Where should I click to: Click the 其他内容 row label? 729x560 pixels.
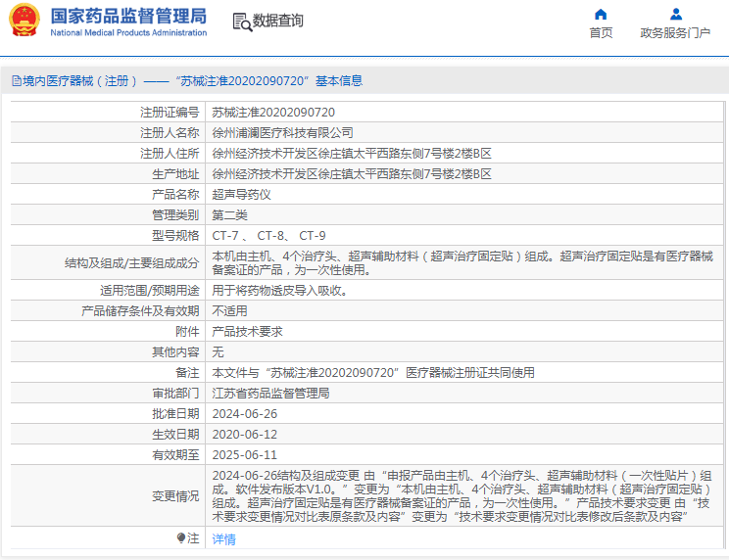(x=175, y=352)
